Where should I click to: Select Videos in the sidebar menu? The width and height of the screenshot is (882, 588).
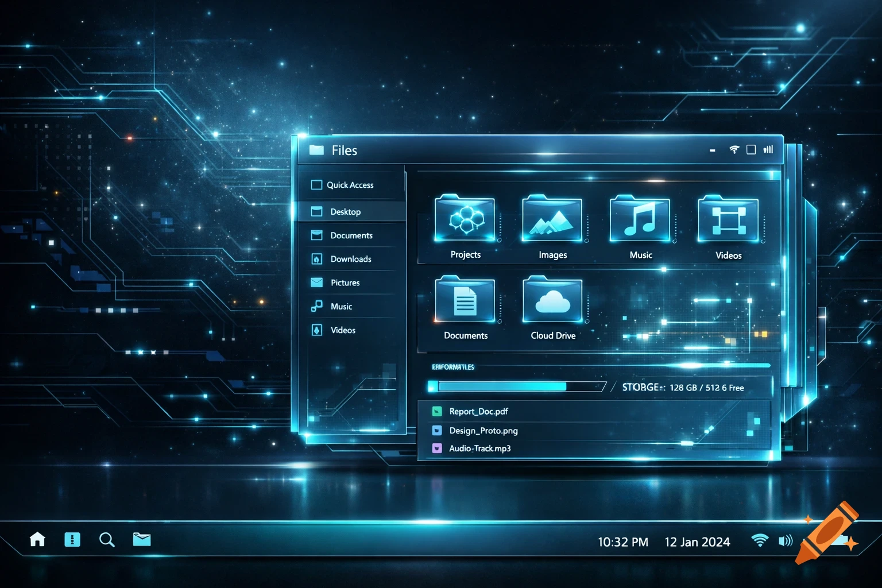tap(343, 330)
